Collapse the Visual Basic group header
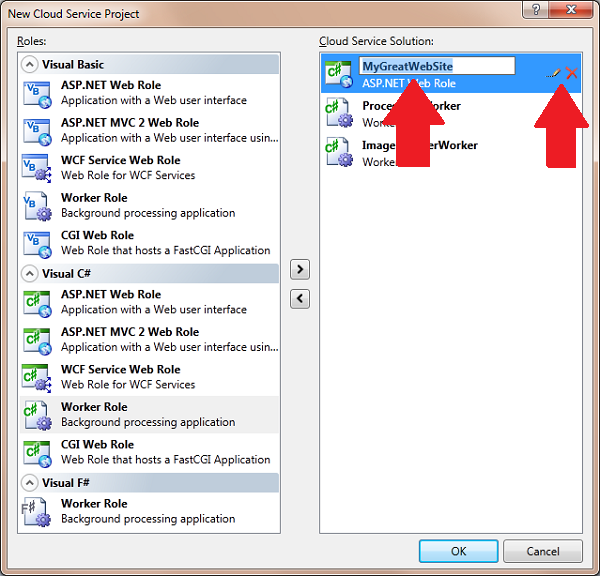The height and width of the screenshot is (576, 600). 31,64
